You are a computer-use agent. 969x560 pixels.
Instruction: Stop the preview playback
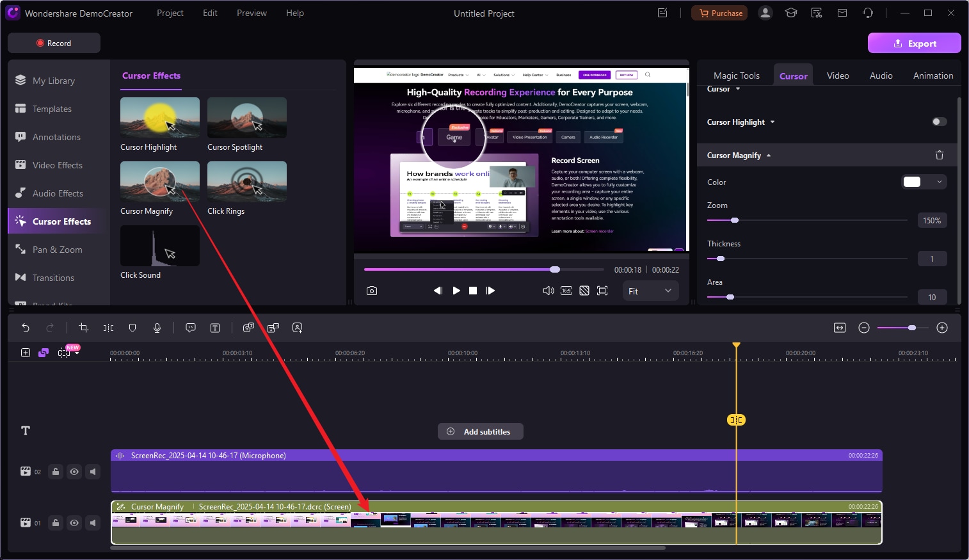pos(473,291)
